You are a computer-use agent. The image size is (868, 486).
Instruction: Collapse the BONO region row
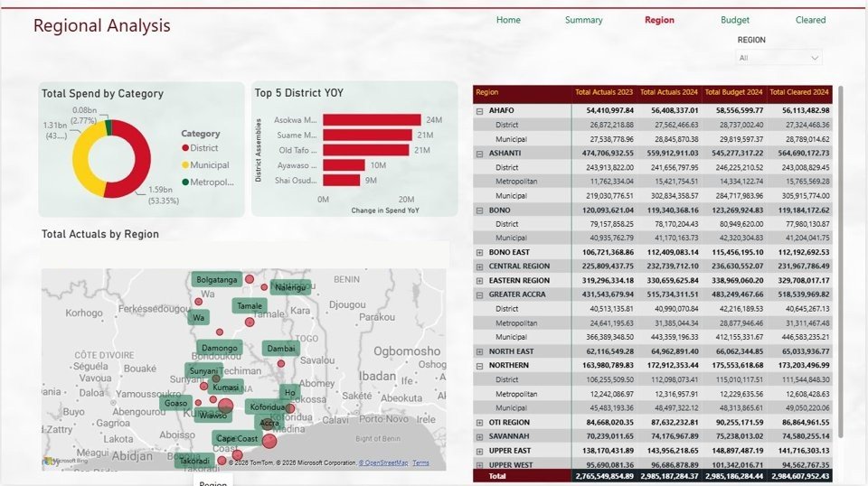(479, 210)
